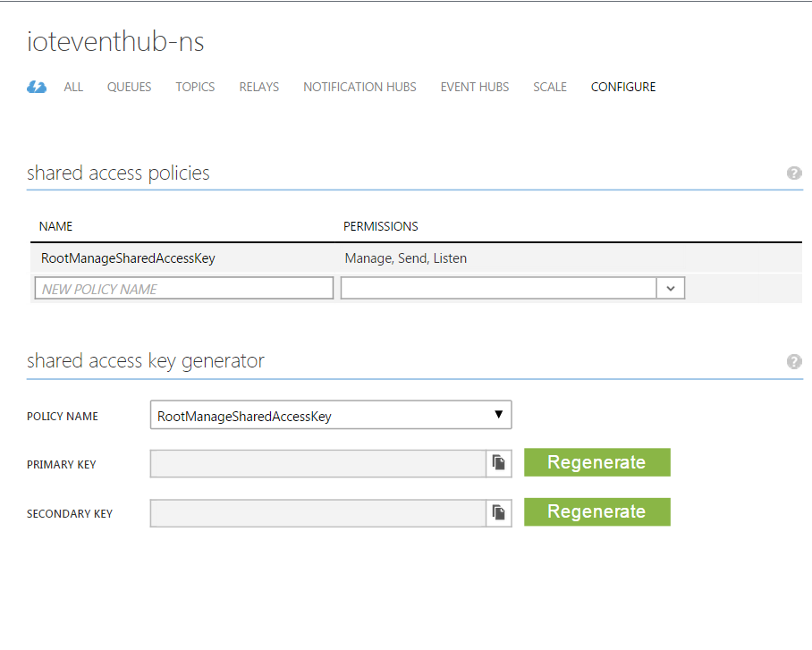Copy the primary key to clipboard

click(x=499, y=463)
